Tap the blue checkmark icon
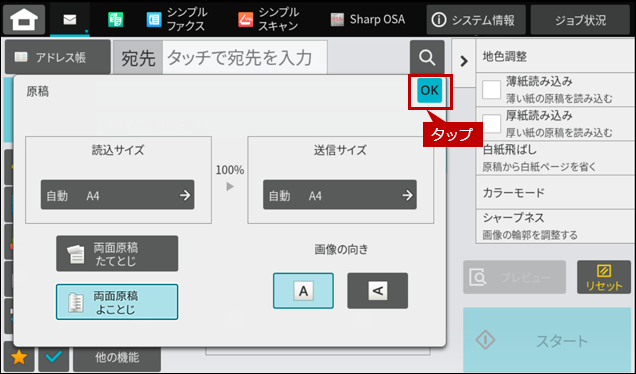 [x=54, y=357]
